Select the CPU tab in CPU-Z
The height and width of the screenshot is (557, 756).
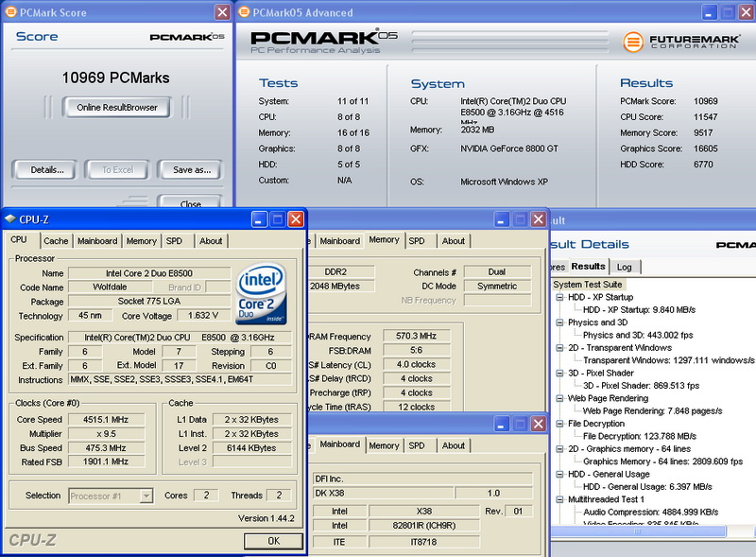[x=19, y=240]
